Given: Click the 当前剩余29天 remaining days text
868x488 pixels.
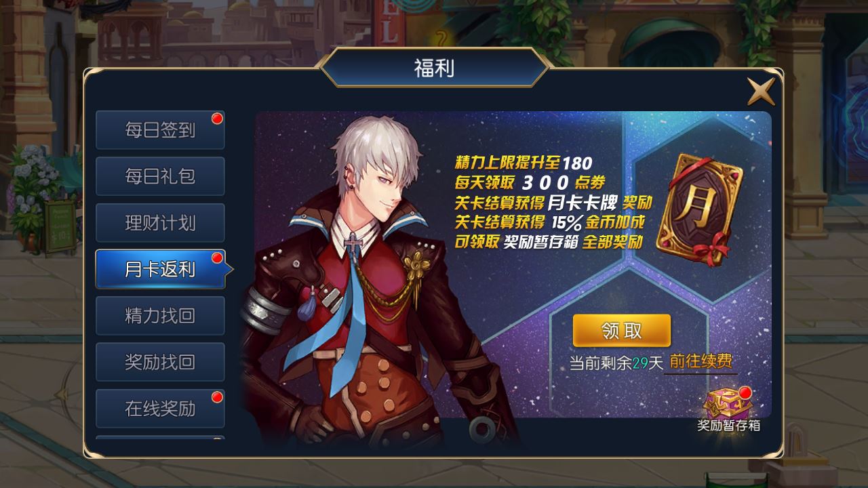Looking at the screenshot, I should [616, 363].
